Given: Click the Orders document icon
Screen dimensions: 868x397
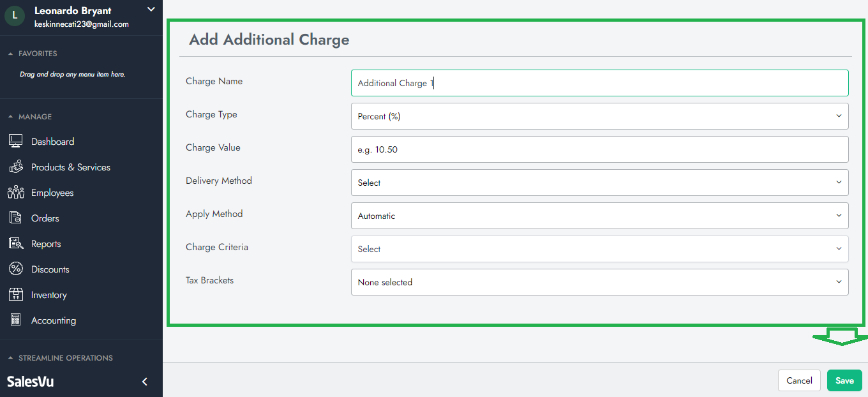Looking at the screenshot, I should 16,218.
